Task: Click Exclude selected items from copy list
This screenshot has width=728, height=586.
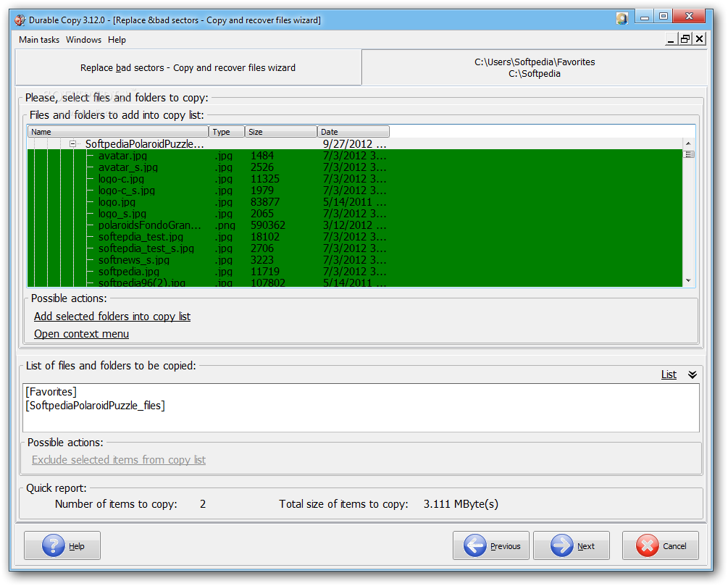Action: click(x=119, y=460)
